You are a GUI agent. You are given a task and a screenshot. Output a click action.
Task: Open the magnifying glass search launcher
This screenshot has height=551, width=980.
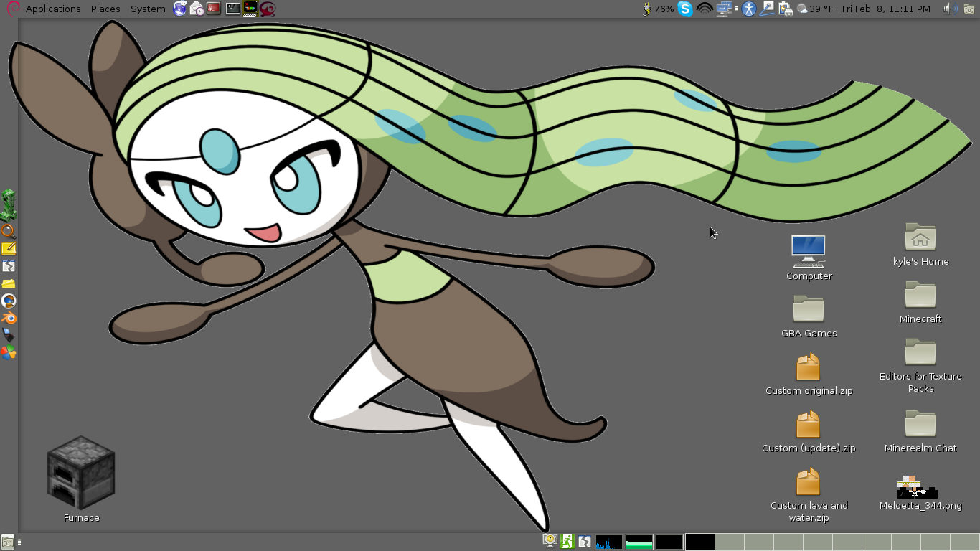point(9,231)
